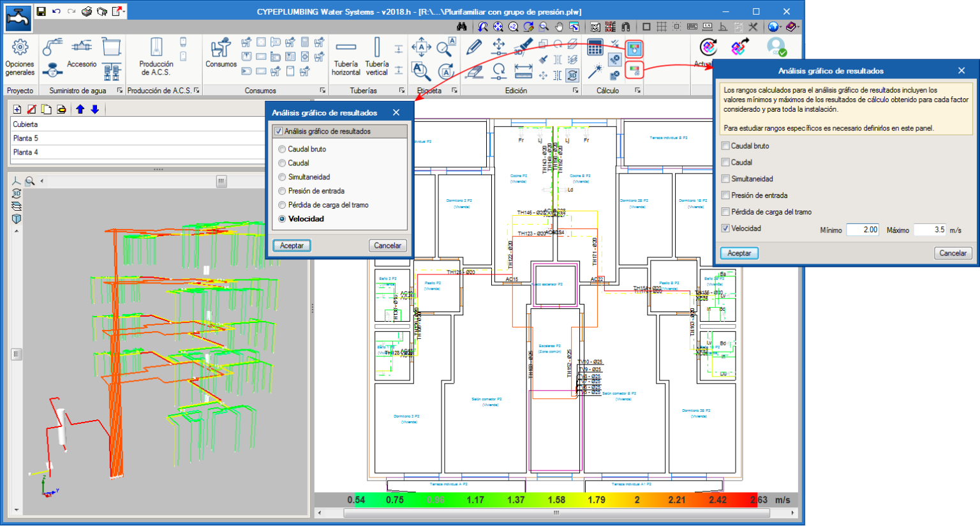This screenshot has width=980, height=526.
Task: Select Planta 5 in the floor list
Action: [x=26, y=139]
